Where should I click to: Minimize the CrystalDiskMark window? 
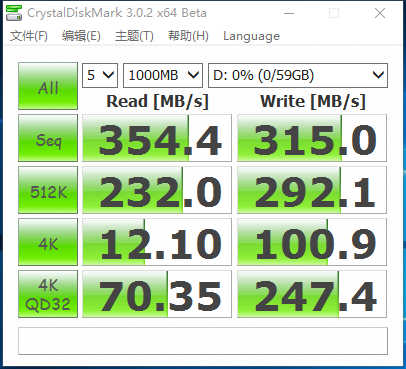(289, 13)
